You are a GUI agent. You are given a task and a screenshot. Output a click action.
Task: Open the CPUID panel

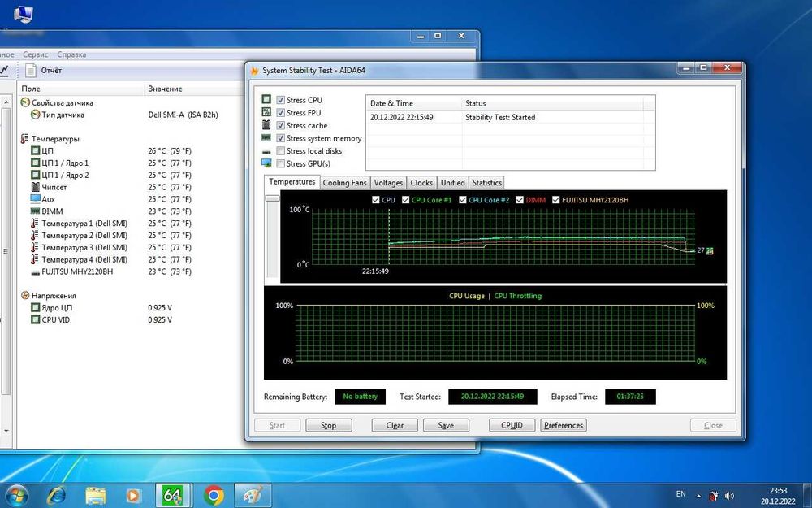[512, 425]
